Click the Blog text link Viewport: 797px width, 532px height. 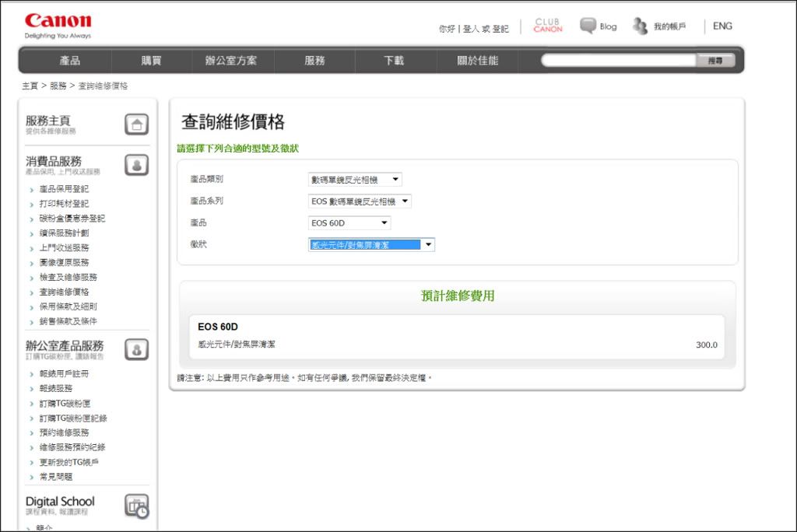[x=608, y=26]
